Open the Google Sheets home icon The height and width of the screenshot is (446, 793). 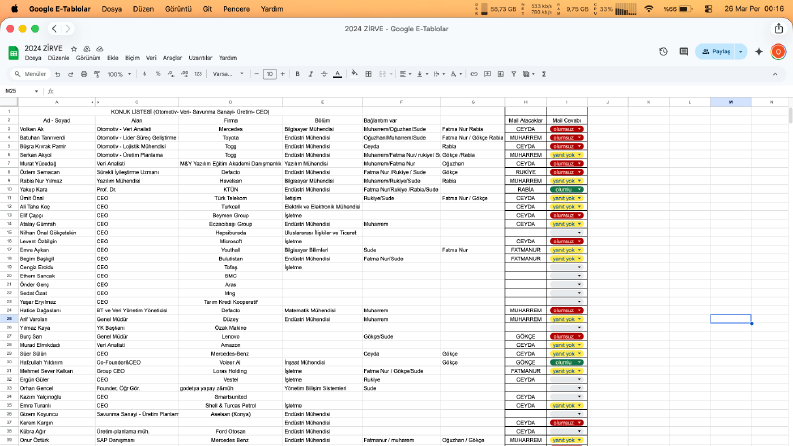(x=14, y=52)
